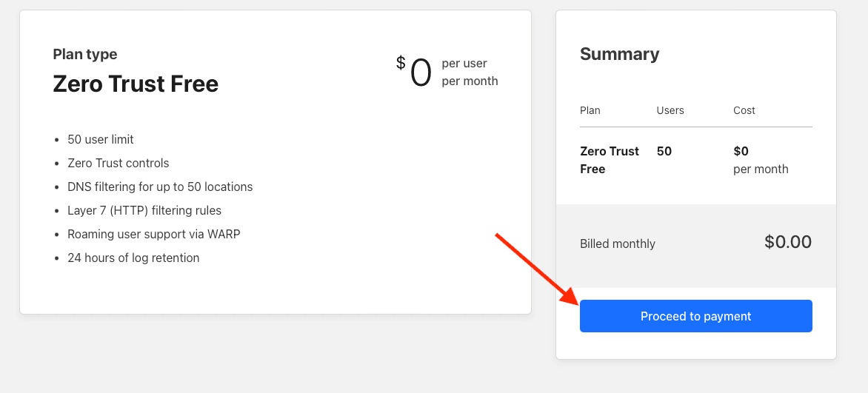868x393 pixels.
Task: Click the Zero Trust controls bullet
Action: (118, 164)
